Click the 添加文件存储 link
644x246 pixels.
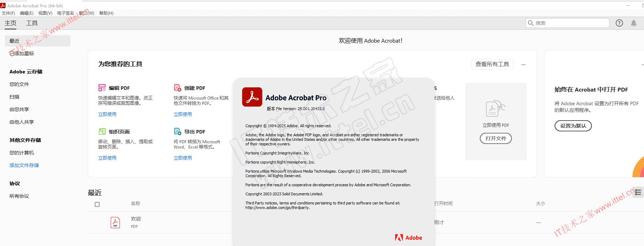point(24,165)
